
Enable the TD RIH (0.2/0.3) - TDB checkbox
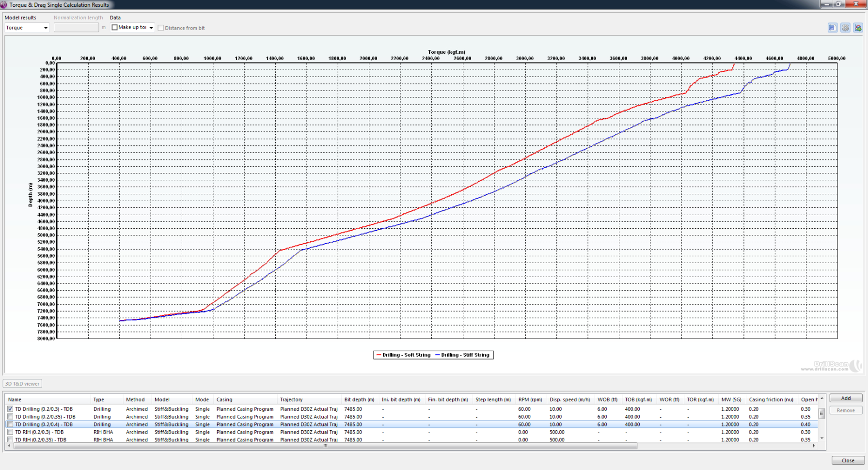coord(10,432)
